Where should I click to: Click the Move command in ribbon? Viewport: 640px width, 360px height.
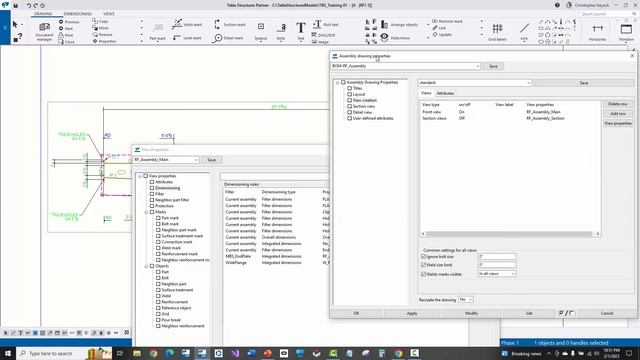[100, 28]
